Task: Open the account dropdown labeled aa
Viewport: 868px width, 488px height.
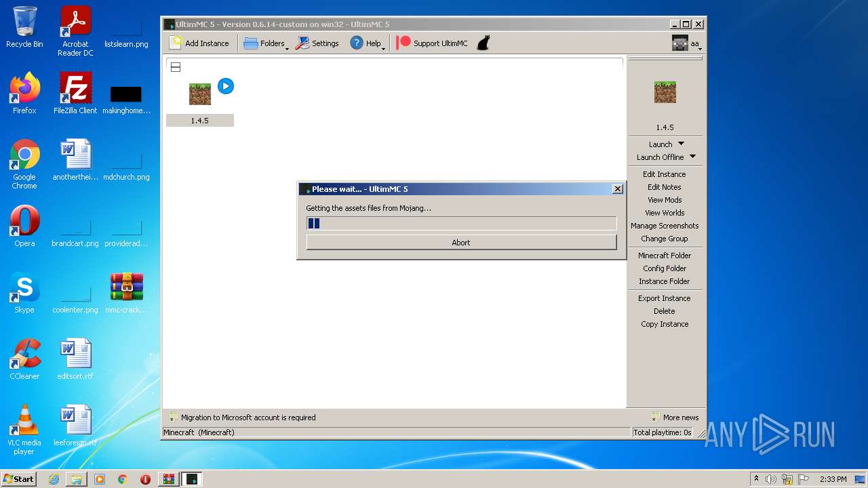Action: [x=686, y=43]
